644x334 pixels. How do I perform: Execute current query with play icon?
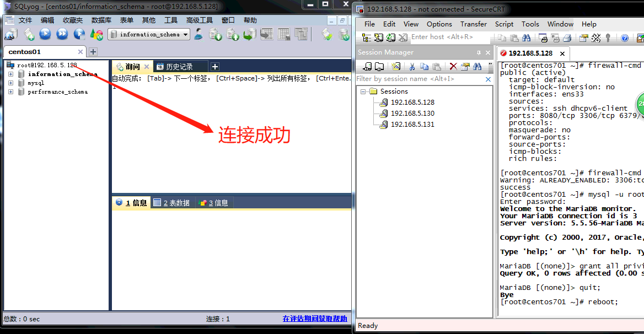click(45, 35)
